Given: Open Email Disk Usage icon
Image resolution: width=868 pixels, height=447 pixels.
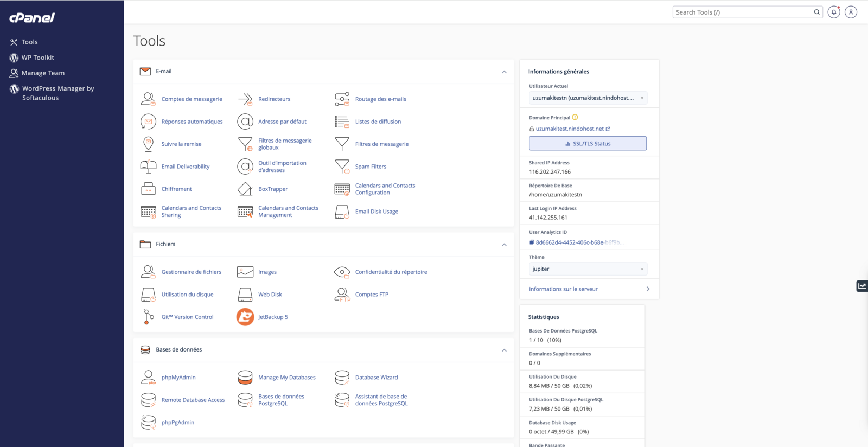Looking at the screenshot, I should tap(342, 212).
